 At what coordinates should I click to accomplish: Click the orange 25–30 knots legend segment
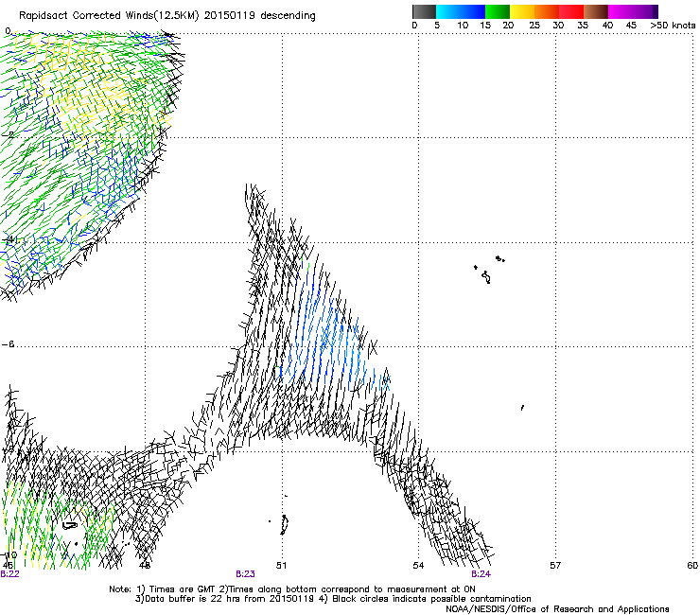(547, 11)
